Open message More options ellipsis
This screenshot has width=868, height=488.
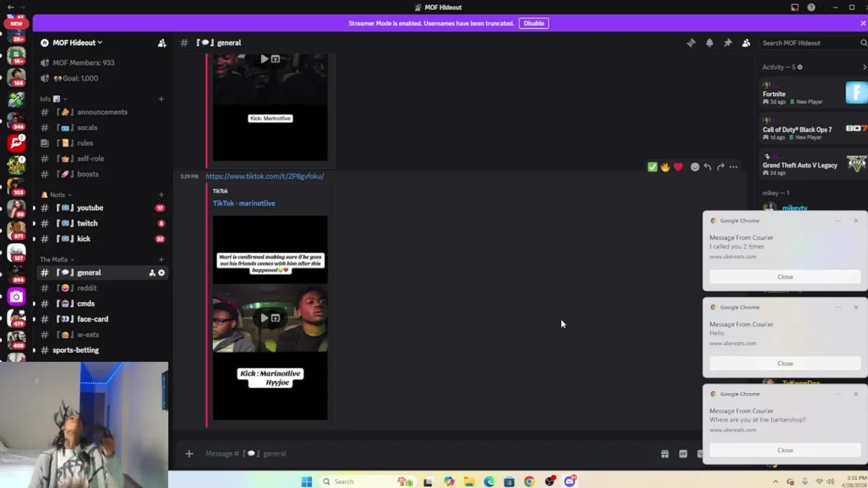pos(733,167)
